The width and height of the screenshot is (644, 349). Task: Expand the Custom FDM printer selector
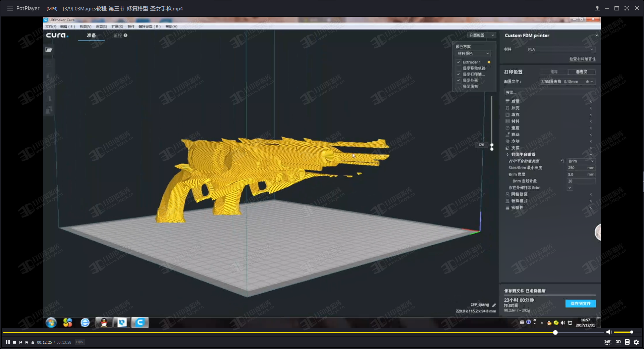point(550,35)
